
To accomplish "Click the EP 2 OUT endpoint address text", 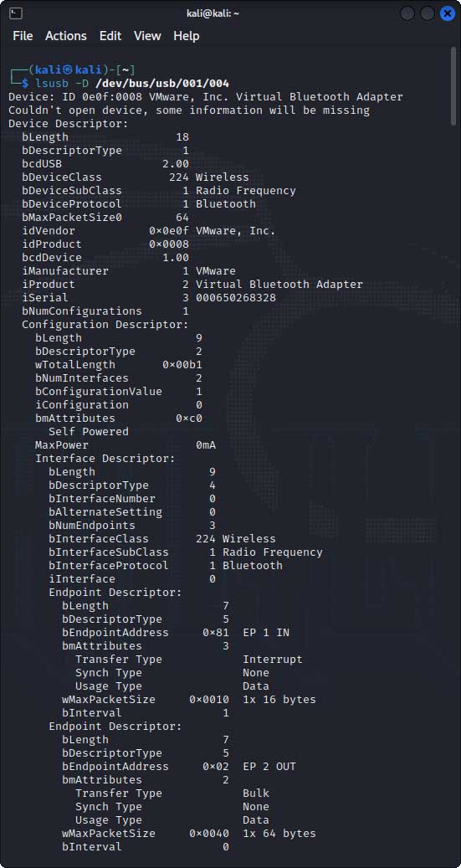I will click(x=269, y=767).
